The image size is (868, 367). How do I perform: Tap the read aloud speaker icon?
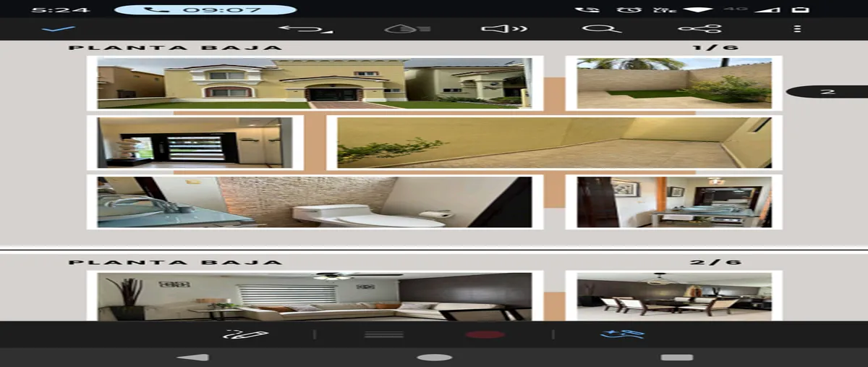coord(504,29)
